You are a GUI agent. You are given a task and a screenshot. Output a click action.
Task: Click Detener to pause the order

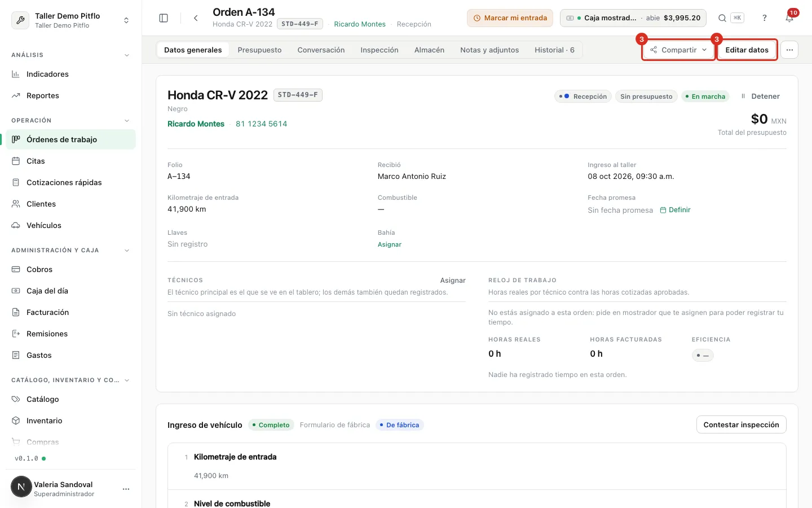click(x=760, y=97)
